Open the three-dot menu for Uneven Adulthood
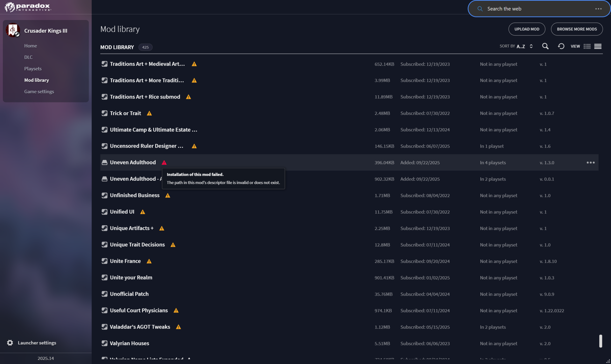611x364 pixels. (x=591, y=162)
